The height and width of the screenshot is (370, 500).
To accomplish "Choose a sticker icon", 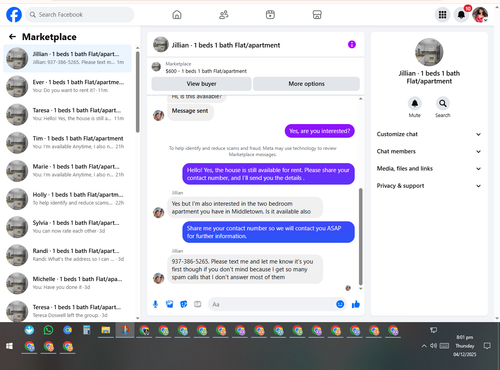I will 184,304.
